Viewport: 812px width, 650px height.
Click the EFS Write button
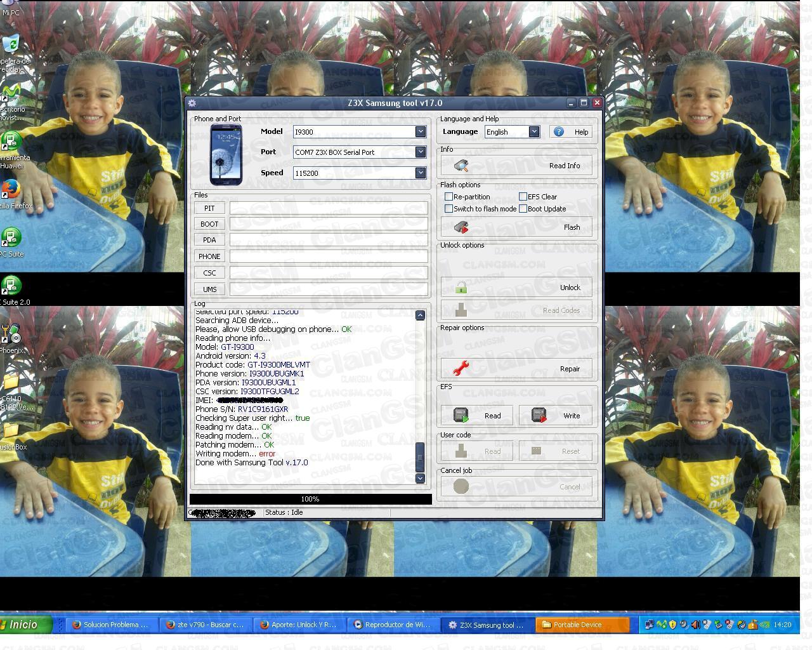pyautogui.click(x=556, y=416)
